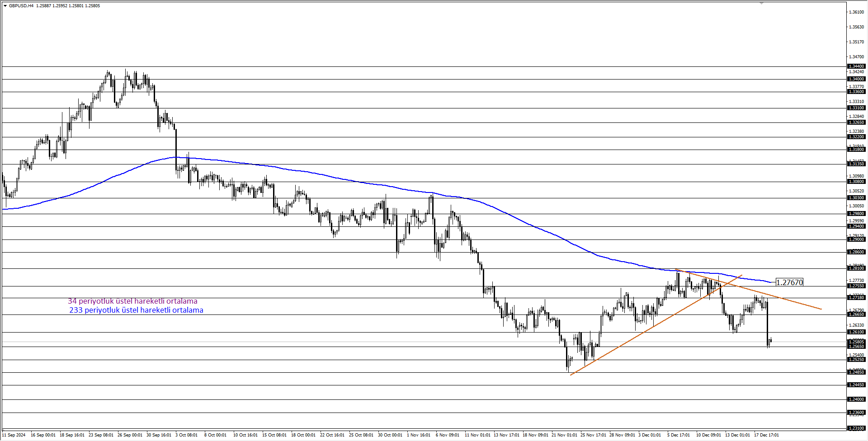Select the 1.27670 price label box

tap(789, 282)
